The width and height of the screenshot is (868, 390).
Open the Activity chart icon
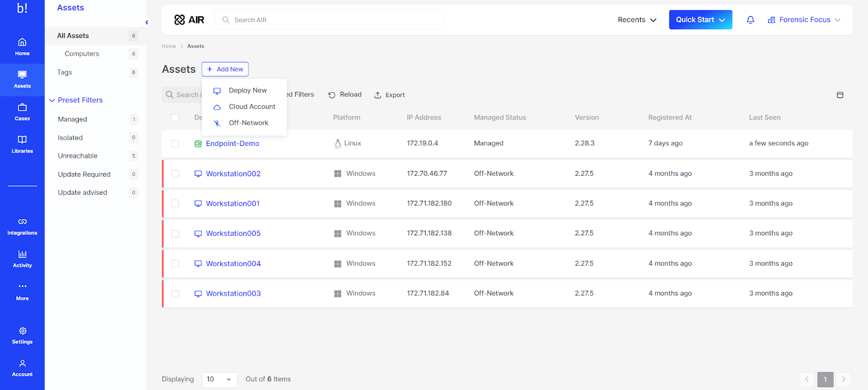[x=22, y=259]
